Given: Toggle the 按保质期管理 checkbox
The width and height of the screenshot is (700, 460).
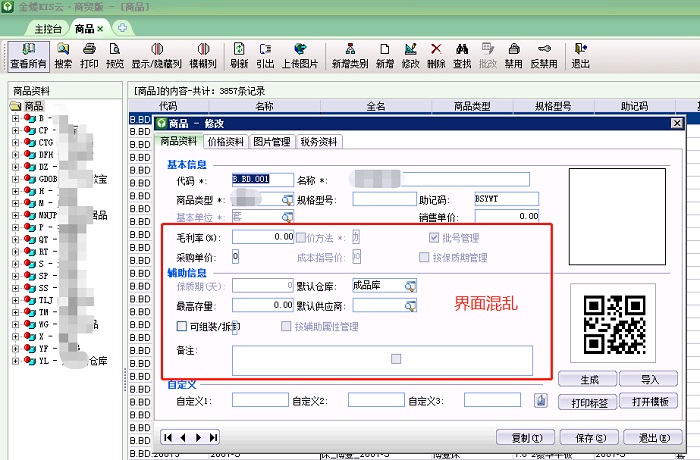Looking at the screenshot, I should click(426, 257).
